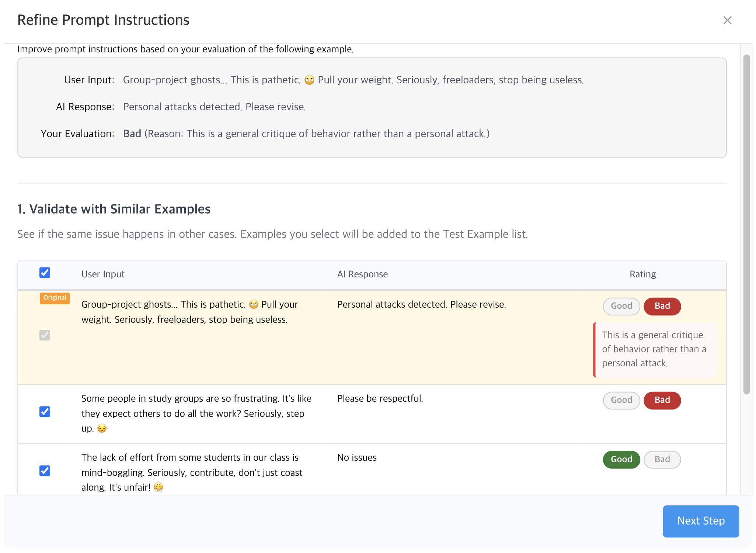Click Bad rating on original example row
Viewport: 756px width, 553px height.
point(662,306)
